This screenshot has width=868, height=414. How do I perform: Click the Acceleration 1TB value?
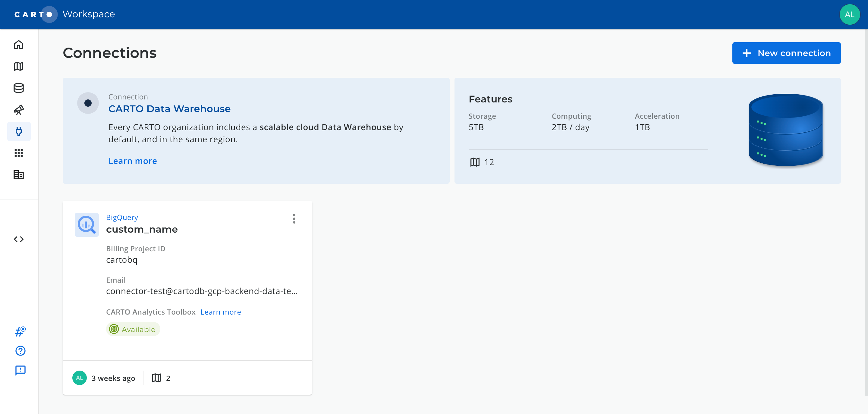(642, 127)
